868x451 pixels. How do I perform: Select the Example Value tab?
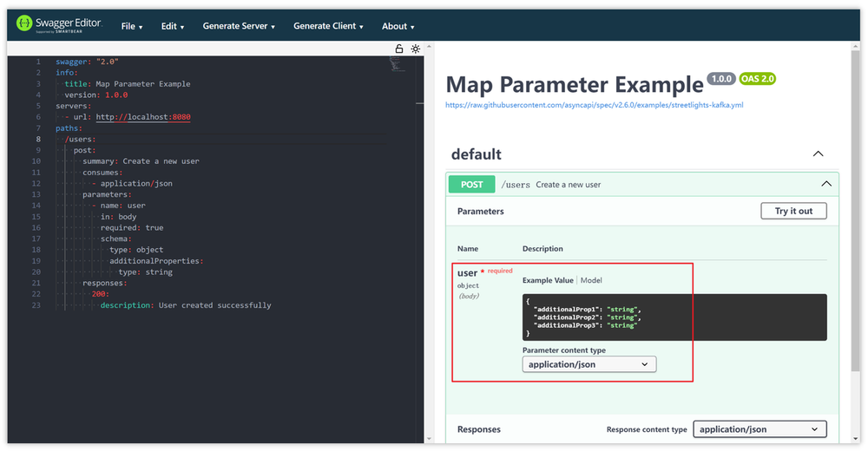pos(549,280)
